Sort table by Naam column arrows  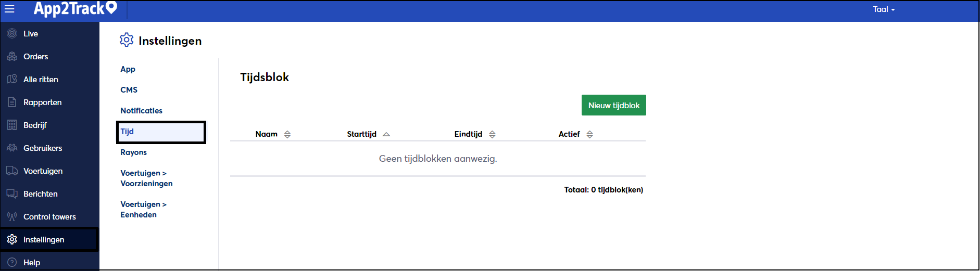(x=287, y=134)
